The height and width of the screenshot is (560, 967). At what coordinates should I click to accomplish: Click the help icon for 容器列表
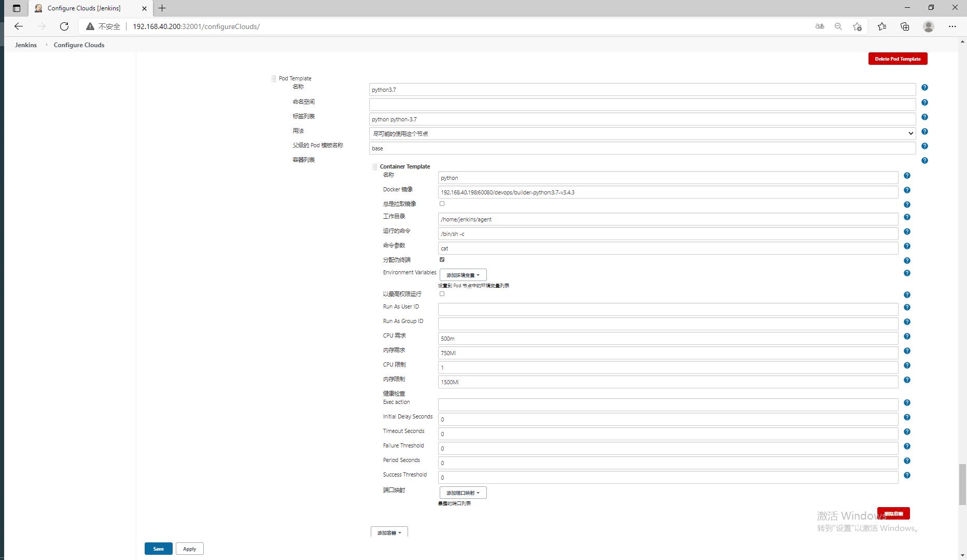(x=924, y=160)
